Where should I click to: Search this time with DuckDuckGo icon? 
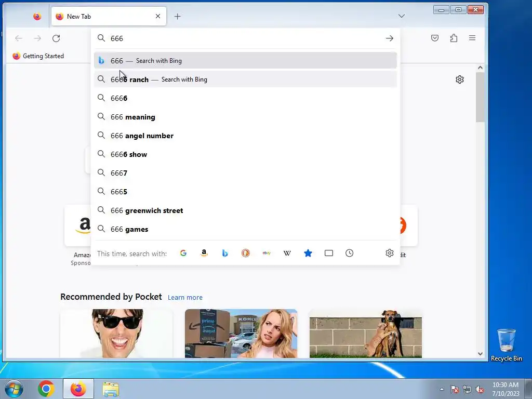246,253
